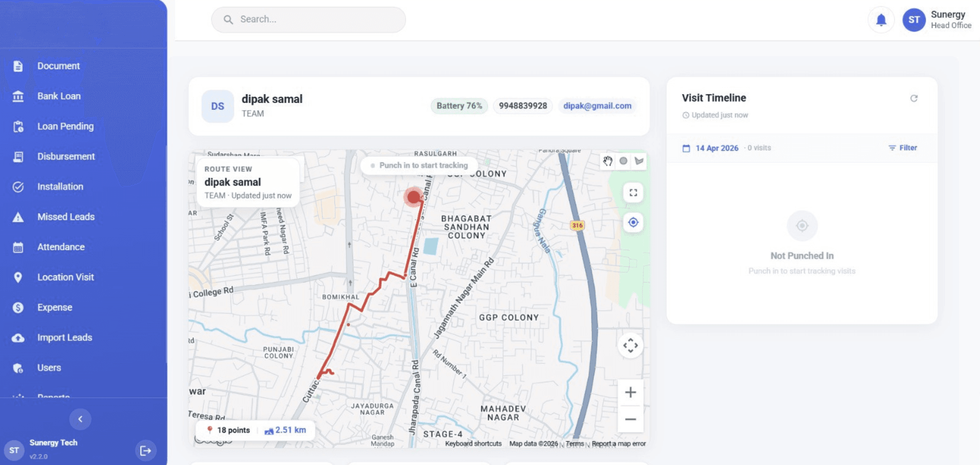Select the circle drawing tool on the map
980x465 pixels.
(623, 161)
